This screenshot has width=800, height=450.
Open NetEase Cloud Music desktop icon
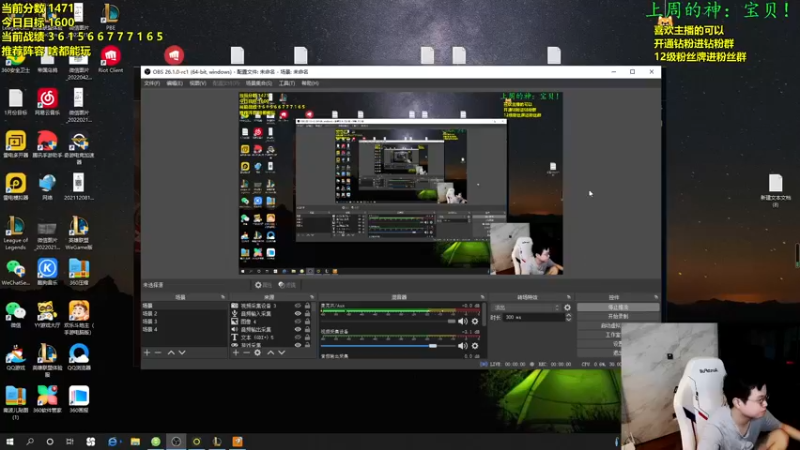click(x=47, y=102)
